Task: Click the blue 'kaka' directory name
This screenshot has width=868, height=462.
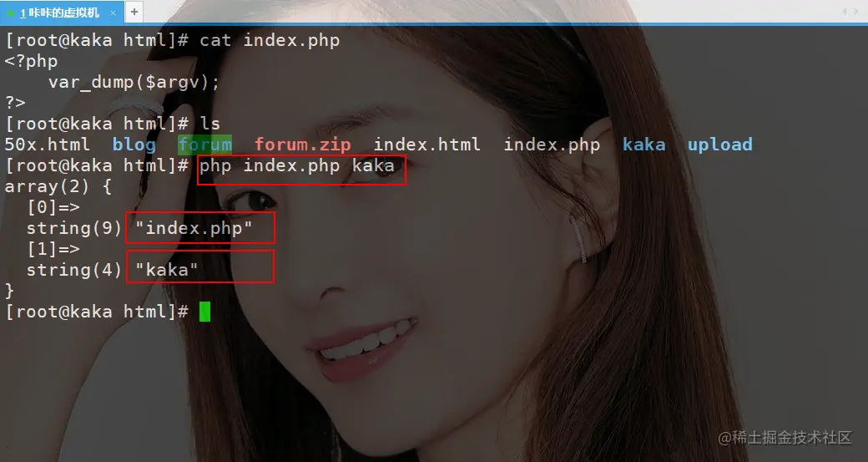Action: point(643,145)
